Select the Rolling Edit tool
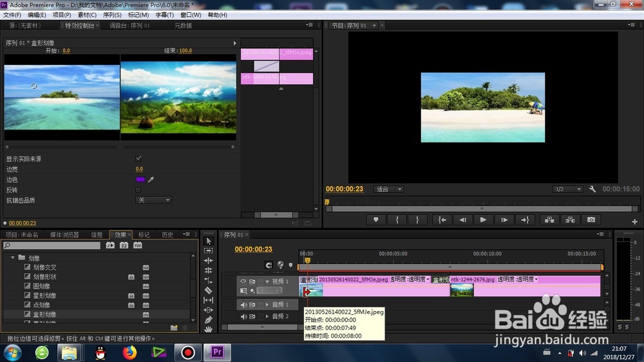 point(208,271)
